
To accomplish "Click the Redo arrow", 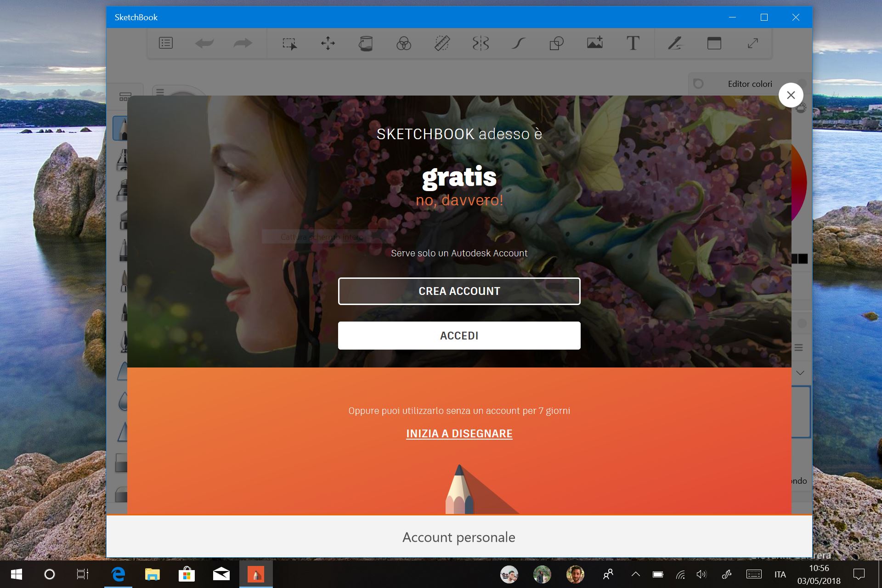I will (243, 43).
